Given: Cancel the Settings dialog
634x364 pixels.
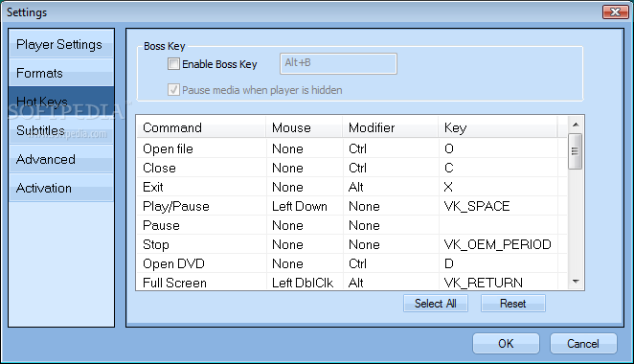Looking at the screenshot, I should tap(583, 343).
